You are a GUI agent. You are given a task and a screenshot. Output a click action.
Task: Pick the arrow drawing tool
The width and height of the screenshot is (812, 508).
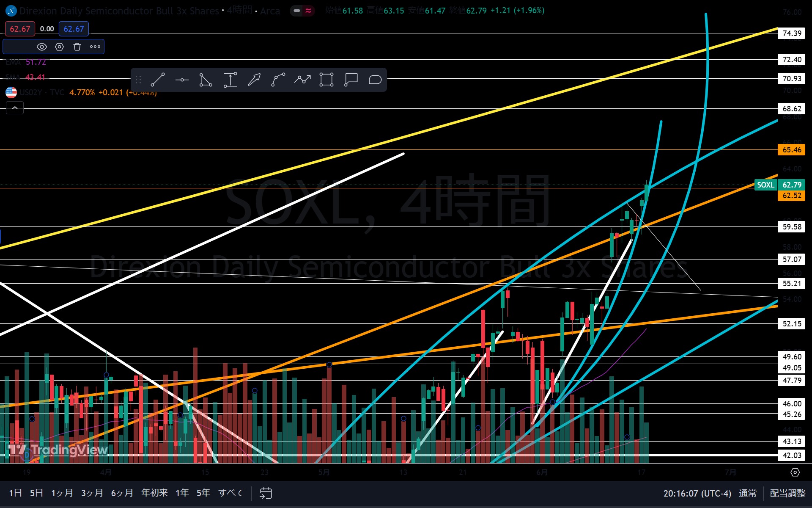coord(254,80)
